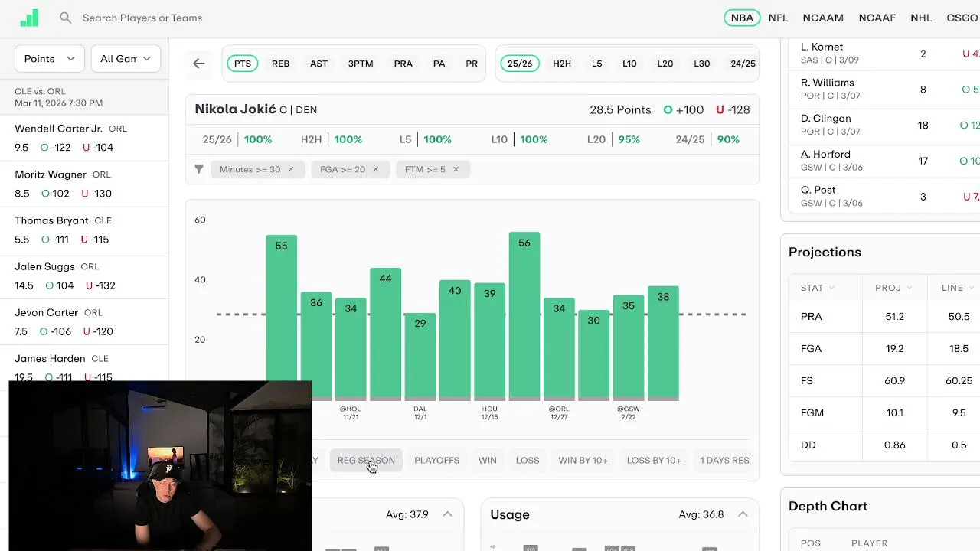
Task: Select the AST stat pill
Action: (x=319, y=64)
